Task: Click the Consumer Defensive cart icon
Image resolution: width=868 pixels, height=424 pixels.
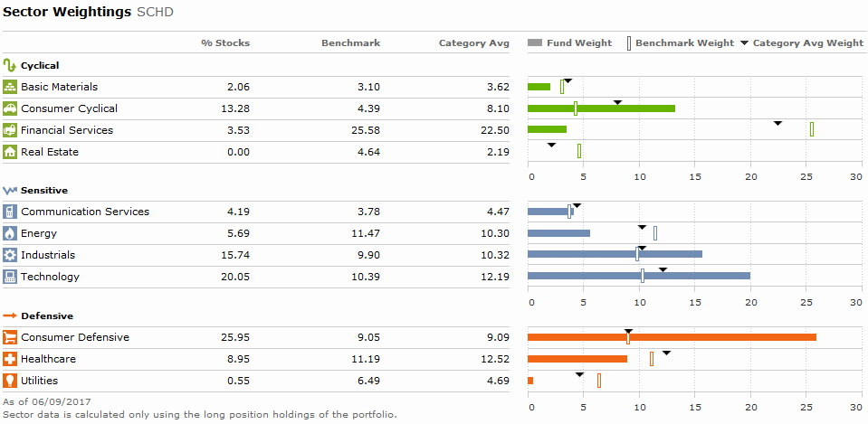Action: point(10,337)
